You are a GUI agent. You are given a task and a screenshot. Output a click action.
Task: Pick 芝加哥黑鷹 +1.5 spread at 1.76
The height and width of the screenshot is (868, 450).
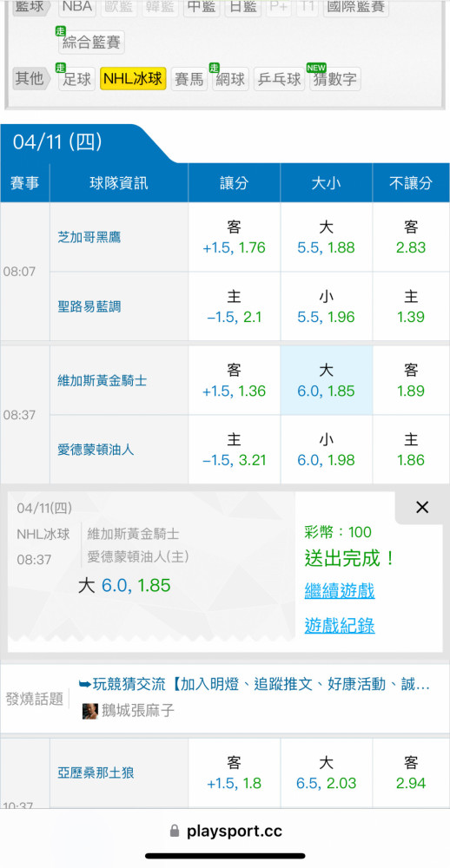click(234, 237)
